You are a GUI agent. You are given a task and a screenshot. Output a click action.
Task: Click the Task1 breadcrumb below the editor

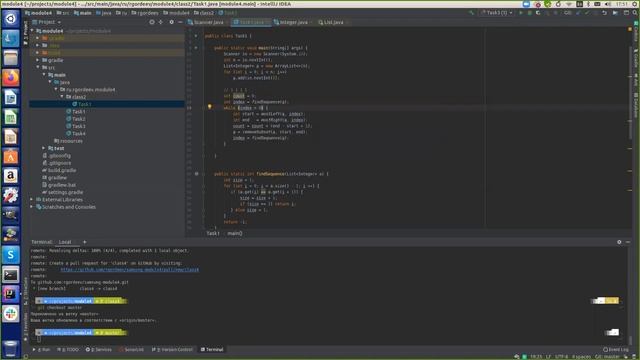213,233
